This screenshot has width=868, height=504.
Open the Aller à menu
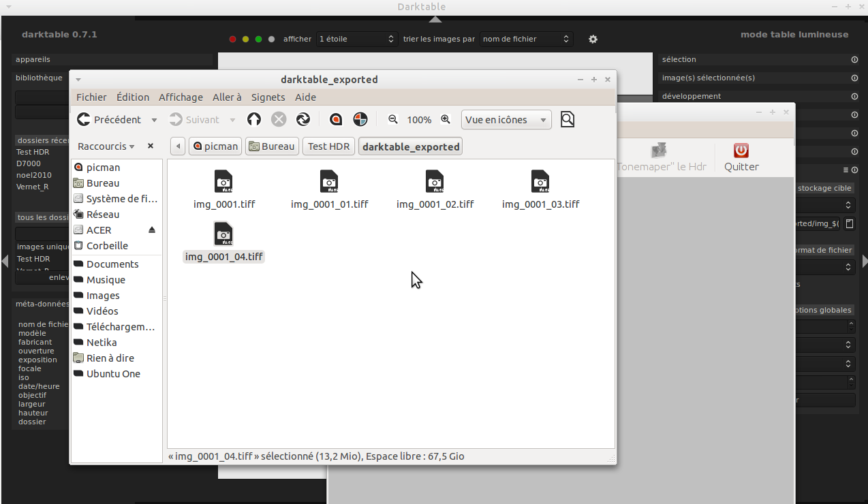227,97
